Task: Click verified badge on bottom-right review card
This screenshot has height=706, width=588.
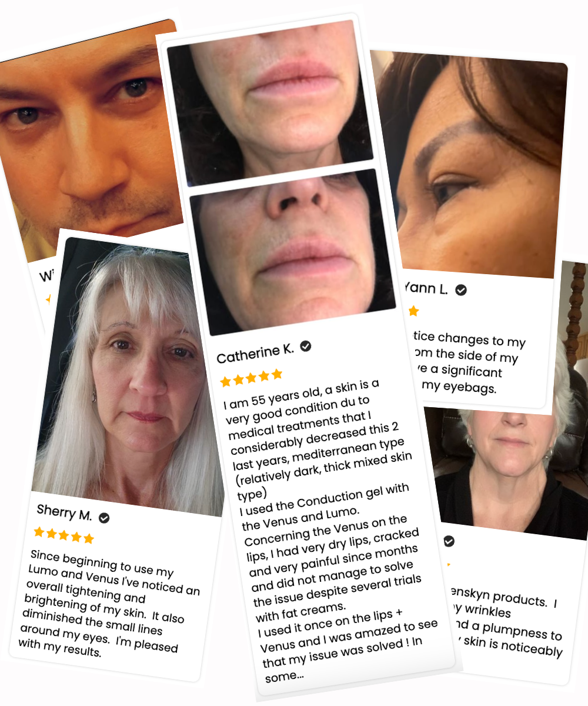Action: tap(449, 541)
